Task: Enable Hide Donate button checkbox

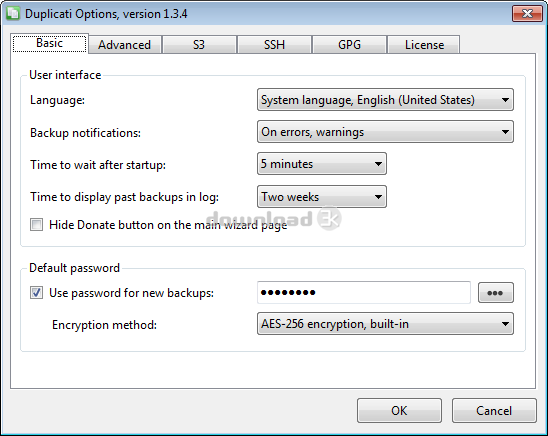Action: coord(36,225)
